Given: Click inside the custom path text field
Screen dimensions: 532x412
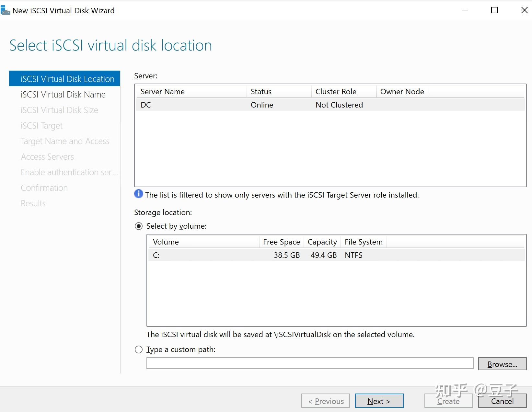Looking at the screenshot, I should pyautogui.click(x=310, y=363).
